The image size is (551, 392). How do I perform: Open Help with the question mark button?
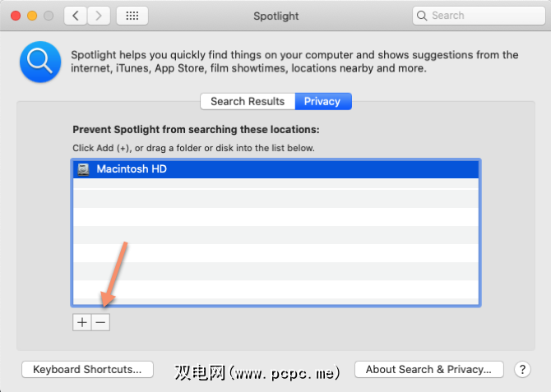click(x=521, y=370)
